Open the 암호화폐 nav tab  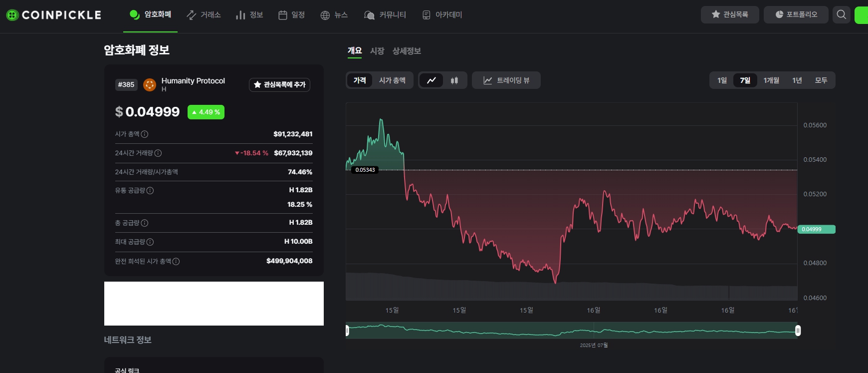(150, 15)
